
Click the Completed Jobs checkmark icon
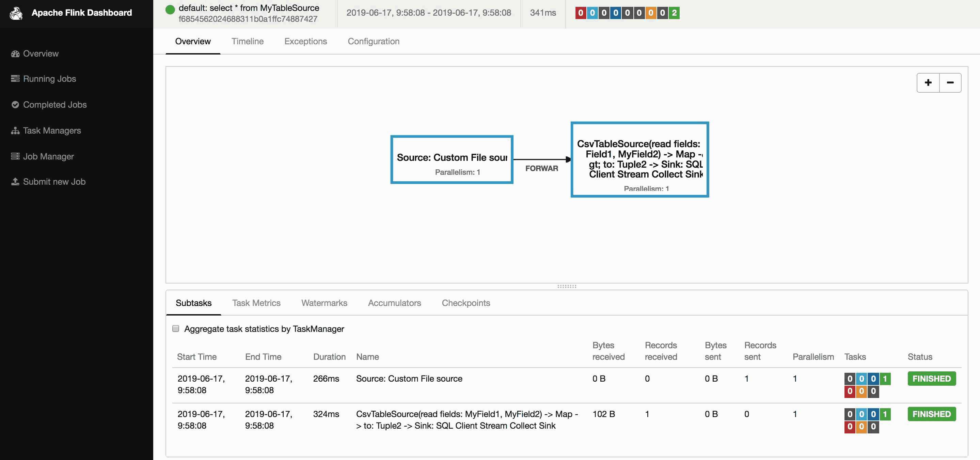[x=15, y=104]
